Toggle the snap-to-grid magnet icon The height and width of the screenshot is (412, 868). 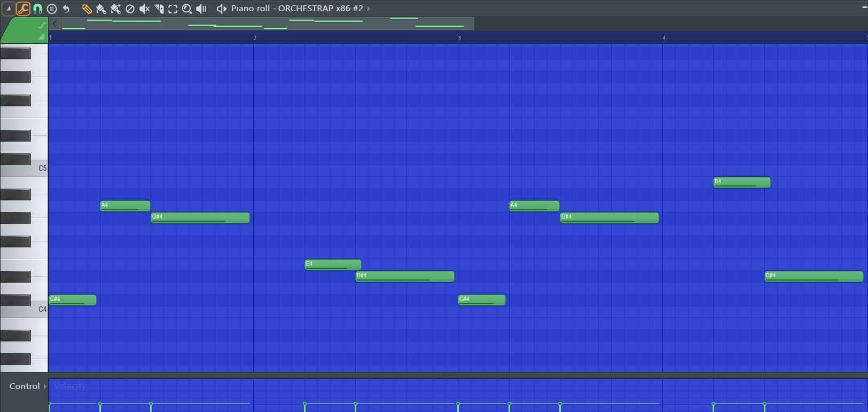(x=37, y=9)
